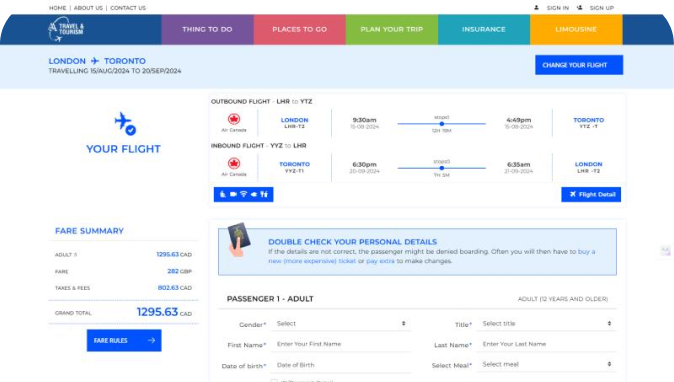The image size is (674, 382).
Task: Open the Thing To Do tab
Action: pos(207,29)
